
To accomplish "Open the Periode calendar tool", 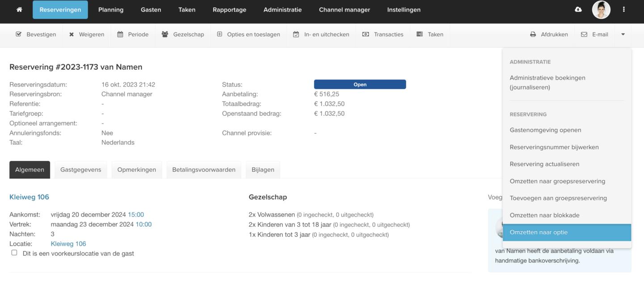I will click(x=133, y=34).
